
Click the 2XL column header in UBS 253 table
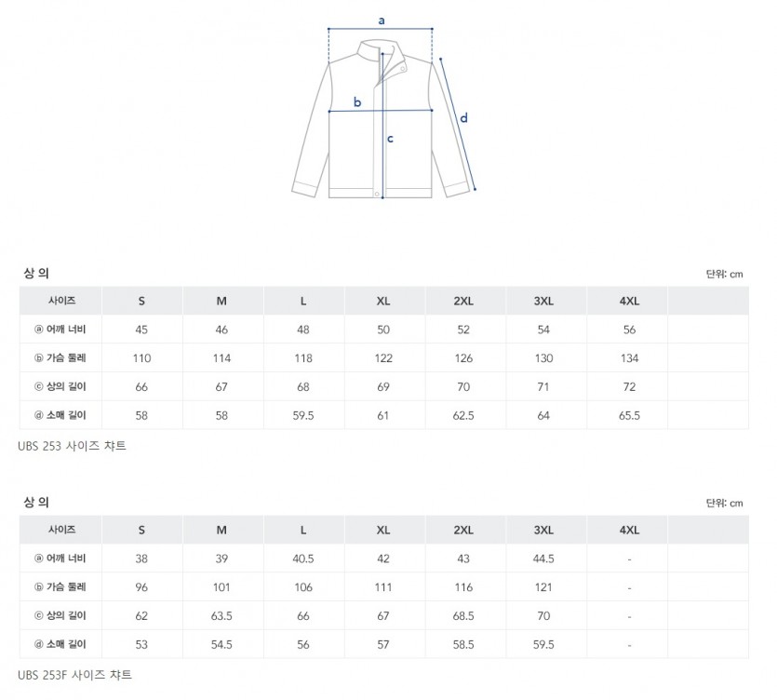(x=463, y=301)
